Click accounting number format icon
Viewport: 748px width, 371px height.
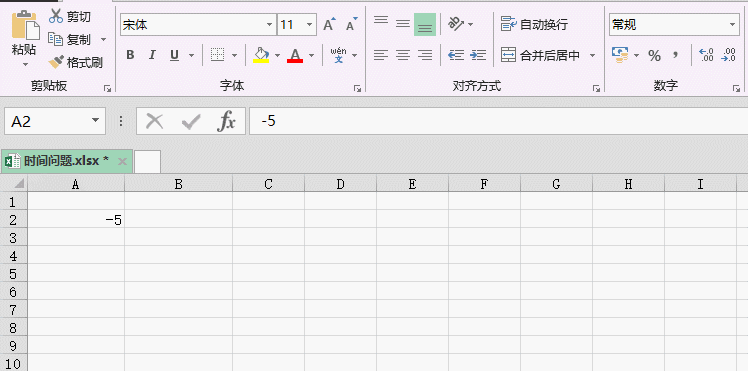tap(620, 55)
